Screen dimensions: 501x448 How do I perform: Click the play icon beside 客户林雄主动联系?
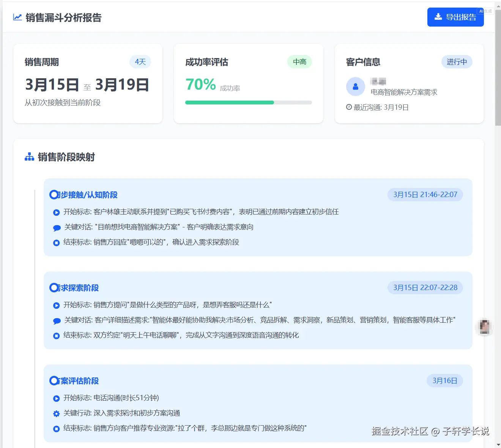(x=57, y=213)
